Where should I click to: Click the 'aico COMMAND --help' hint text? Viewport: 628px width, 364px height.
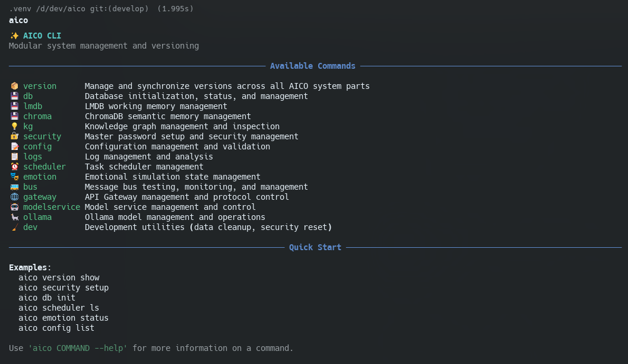(x=78, y=348)
